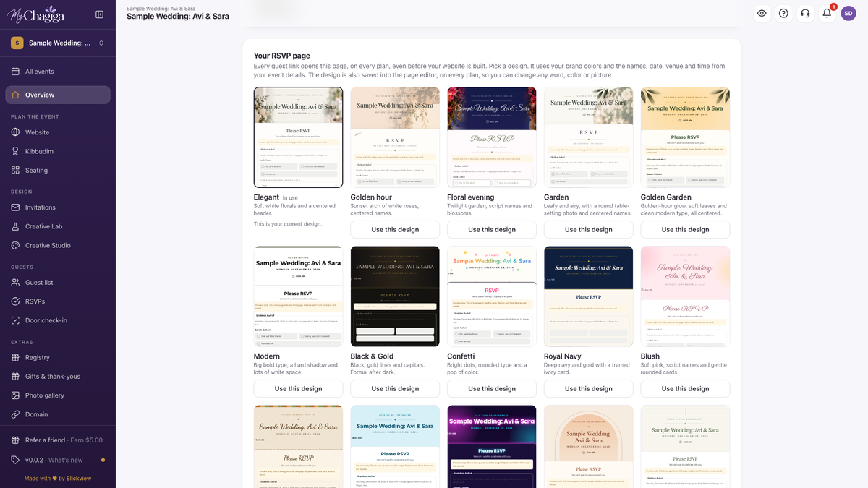Open the SD user avatar menu
The height and width of the screenshot is (488, 868).
848,13
